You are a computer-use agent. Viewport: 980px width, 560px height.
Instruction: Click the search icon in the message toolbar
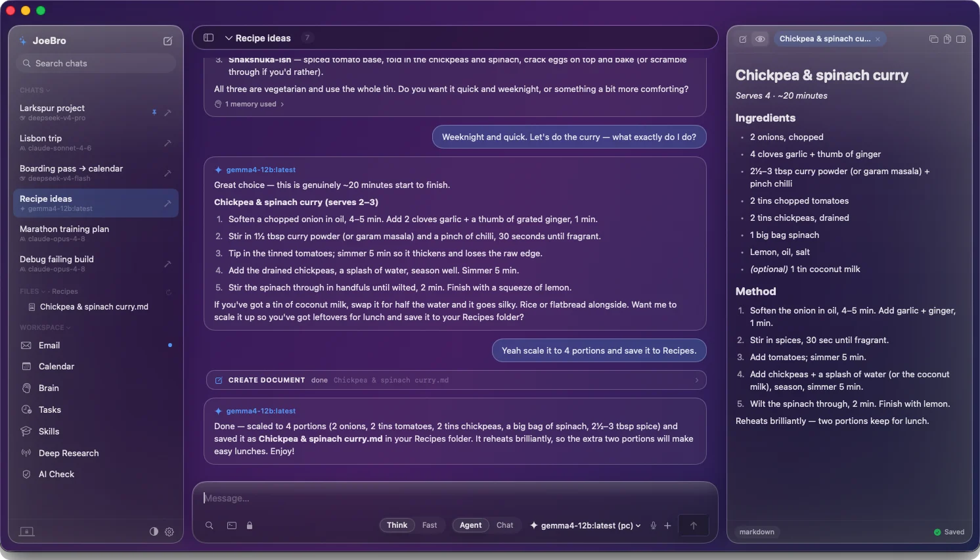pyautogui.click(x=210, y=525)
